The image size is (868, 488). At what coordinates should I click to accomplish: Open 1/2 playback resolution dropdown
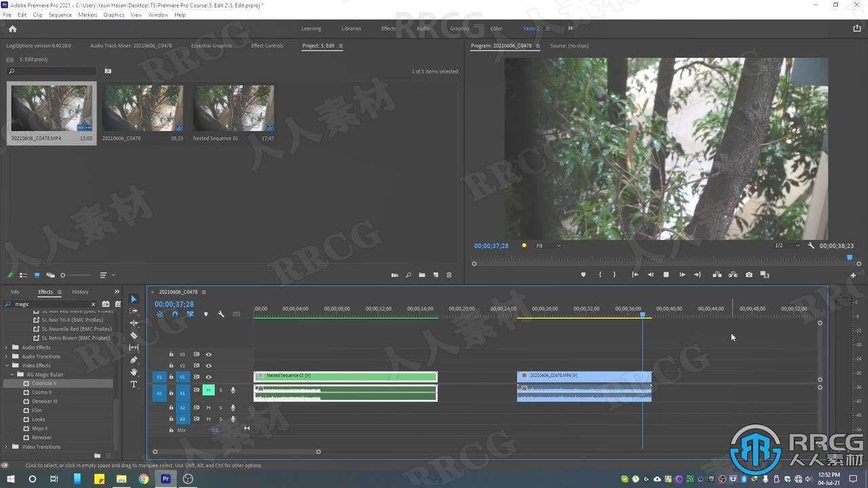coord(787,245)
